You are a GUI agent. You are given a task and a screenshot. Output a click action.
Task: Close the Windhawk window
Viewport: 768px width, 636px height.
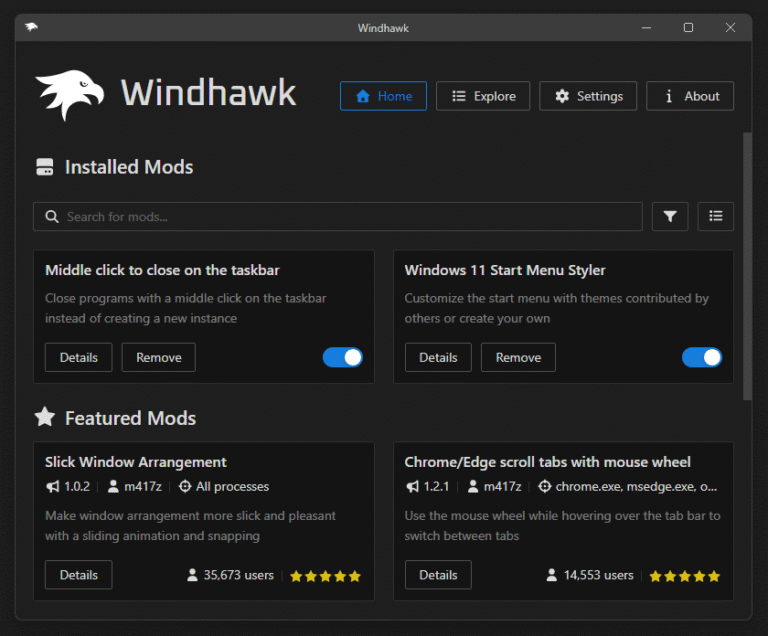730,27
